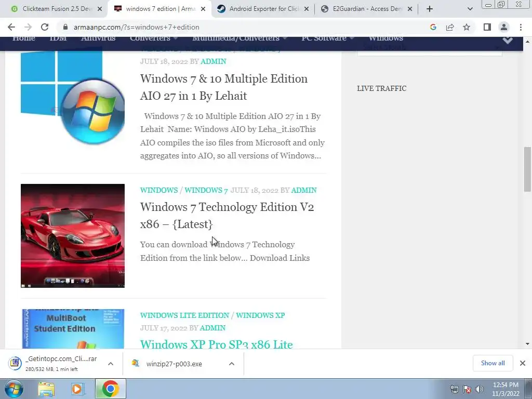
Task: Open winzip27-p003.exe download item
Action: coord(175,364)
